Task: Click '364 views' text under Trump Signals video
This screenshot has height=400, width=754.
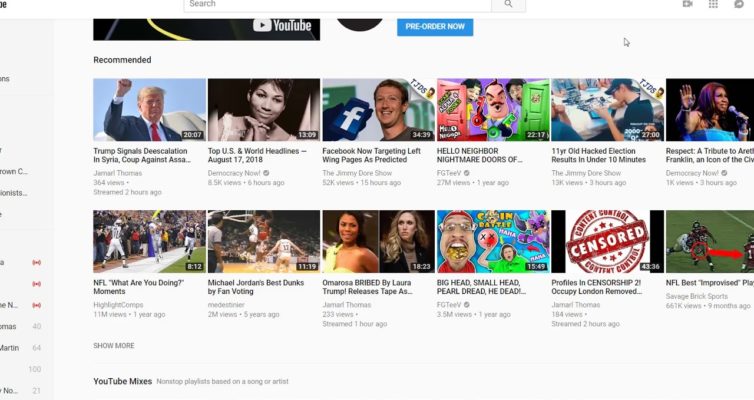Action: (x=108, y=183)
